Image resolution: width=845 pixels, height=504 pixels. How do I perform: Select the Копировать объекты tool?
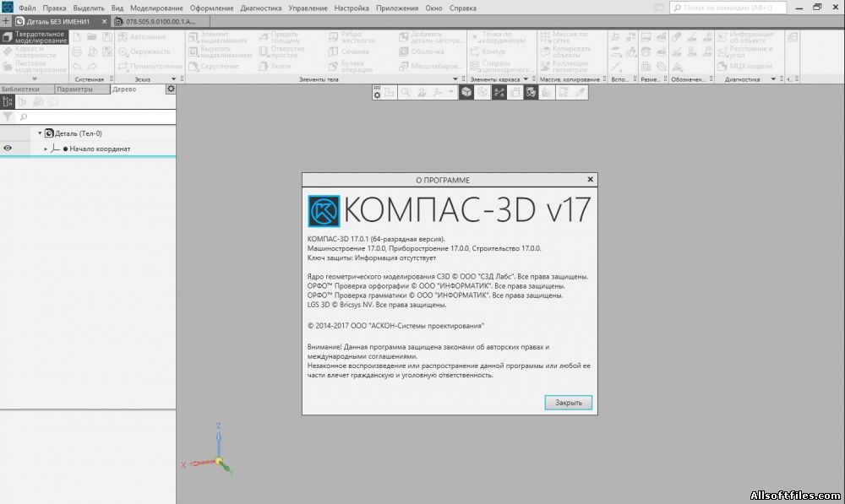click(x=565, y=51)
